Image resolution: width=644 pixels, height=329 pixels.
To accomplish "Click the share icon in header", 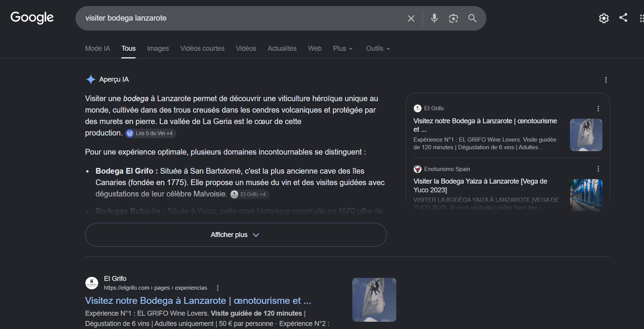I will [623, 18].
